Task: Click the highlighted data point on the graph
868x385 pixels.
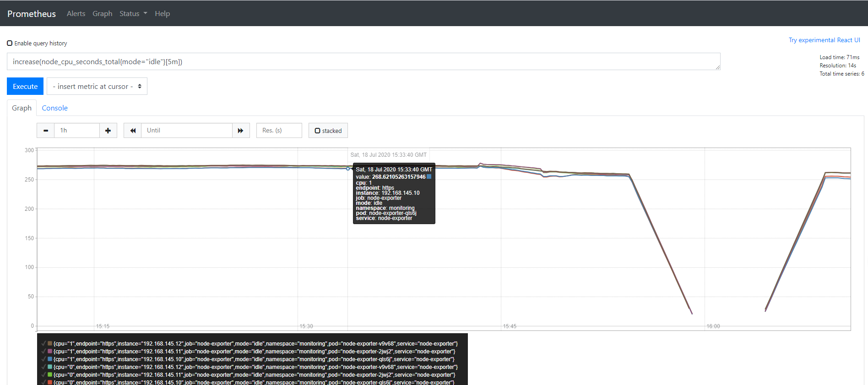Action: pos(348,169)
